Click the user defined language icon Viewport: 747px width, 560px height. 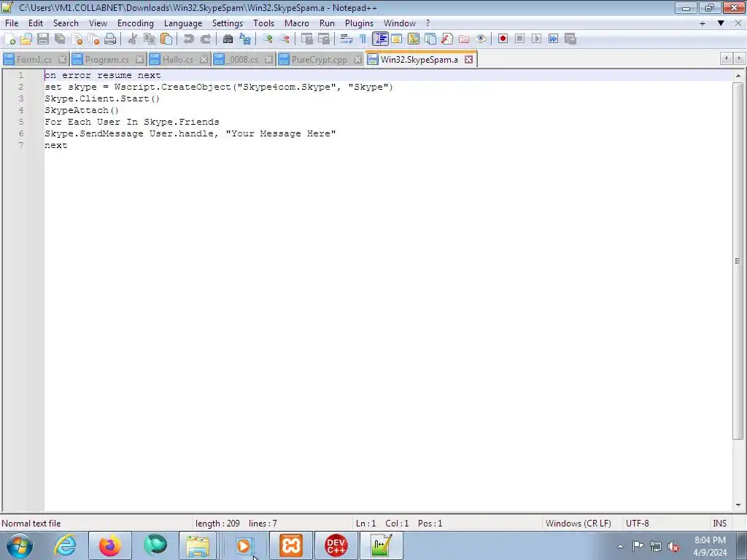[x=396, y=39]
